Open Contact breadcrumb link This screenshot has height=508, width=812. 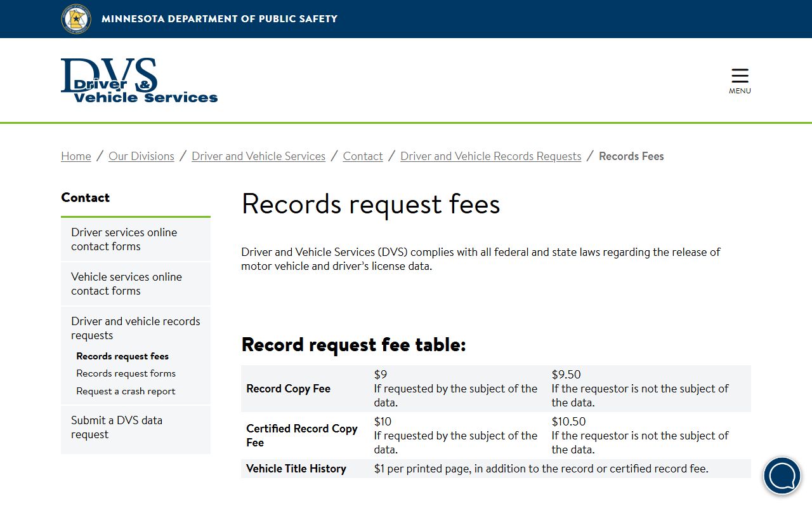click(x=363, y=156)
